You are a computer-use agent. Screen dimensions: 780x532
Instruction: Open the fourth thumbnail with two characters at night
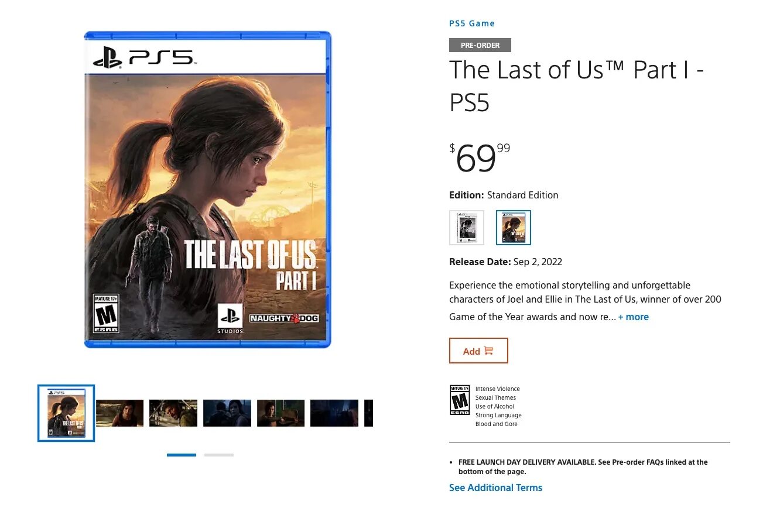227,413
